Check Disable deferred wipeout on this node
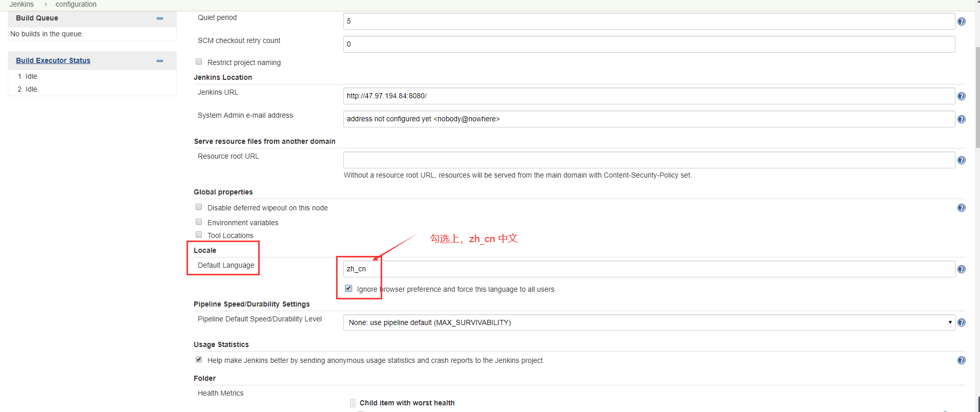This screenshot has width=980, height=412. pos(199,207)
